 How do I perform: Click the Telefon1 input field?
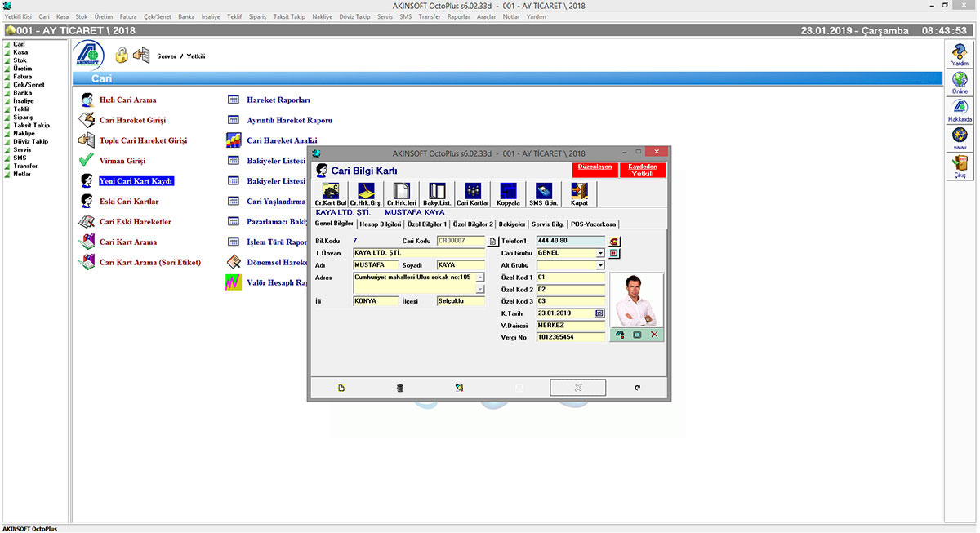[x=571, y=242]
